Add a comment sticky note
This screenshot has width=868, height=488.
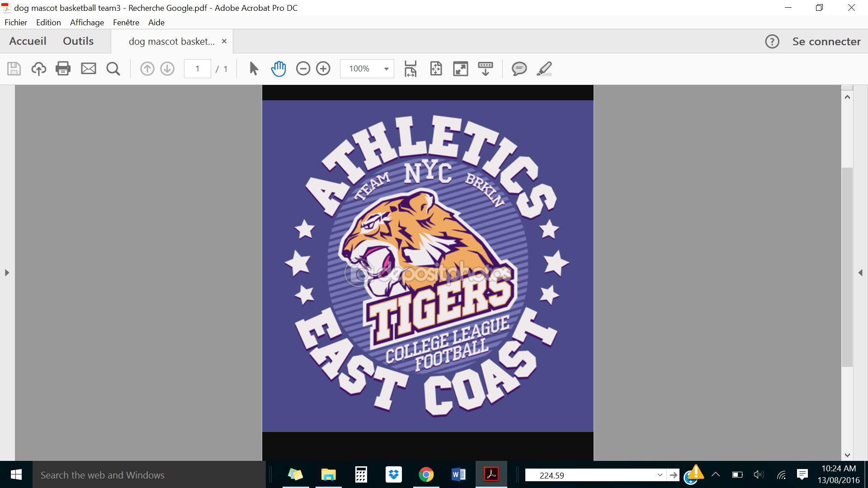pos(519,69)
